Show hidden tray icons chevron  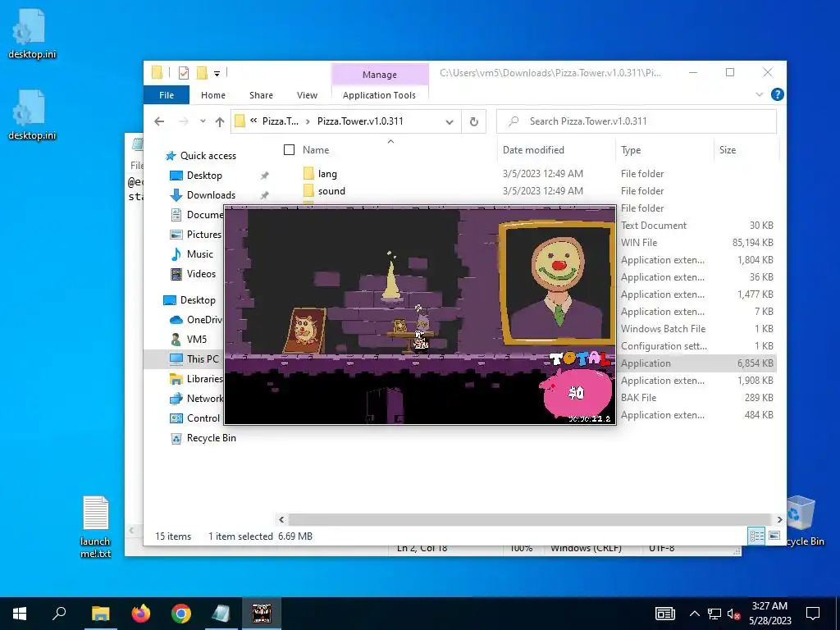[694, 614]
